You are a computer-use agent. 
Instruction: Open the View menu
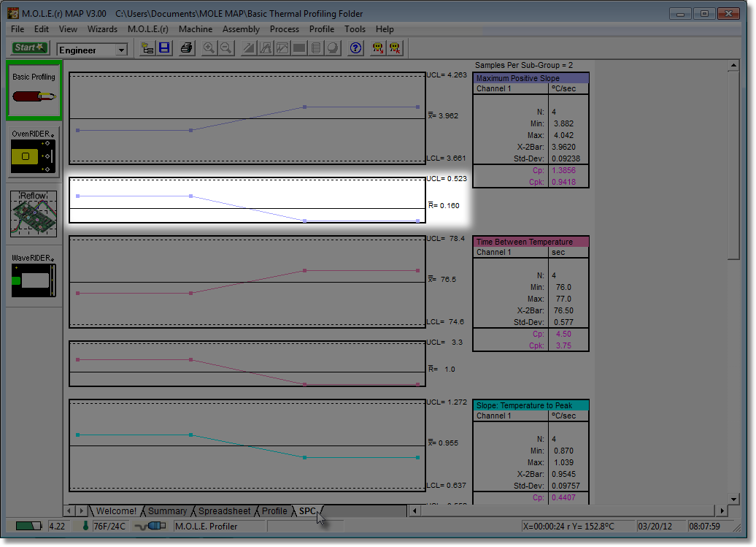pyautogui.click(x=68, y=29)
